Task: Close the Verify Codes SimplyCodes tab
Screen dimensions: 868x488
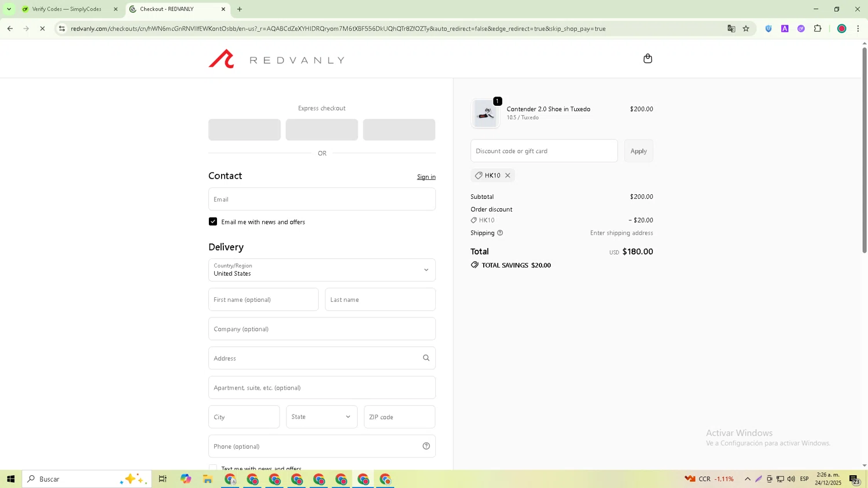Action: pos(115,9)
